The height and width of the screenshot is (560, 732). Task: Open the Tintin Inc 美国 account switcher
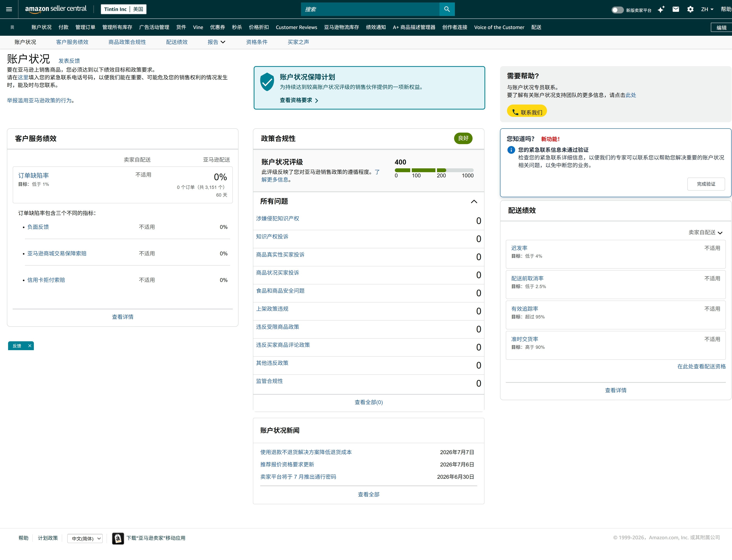tap(123, 9)
